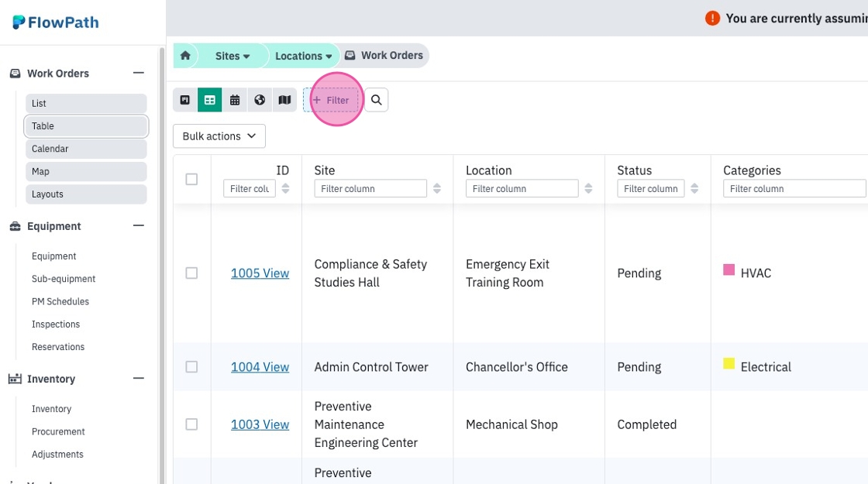Switch to map view icon
Screen dimensions: 868x484
click(x=284, y=100)
